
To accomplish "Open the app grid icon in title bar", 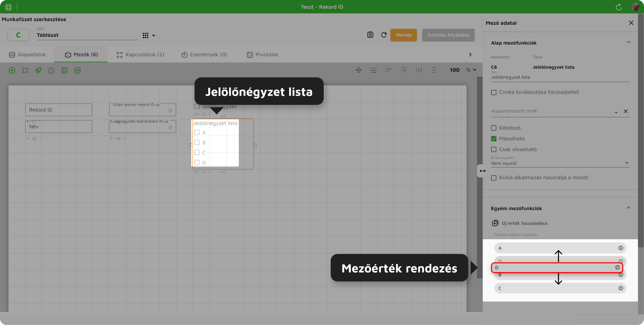I will click(8, 7).
